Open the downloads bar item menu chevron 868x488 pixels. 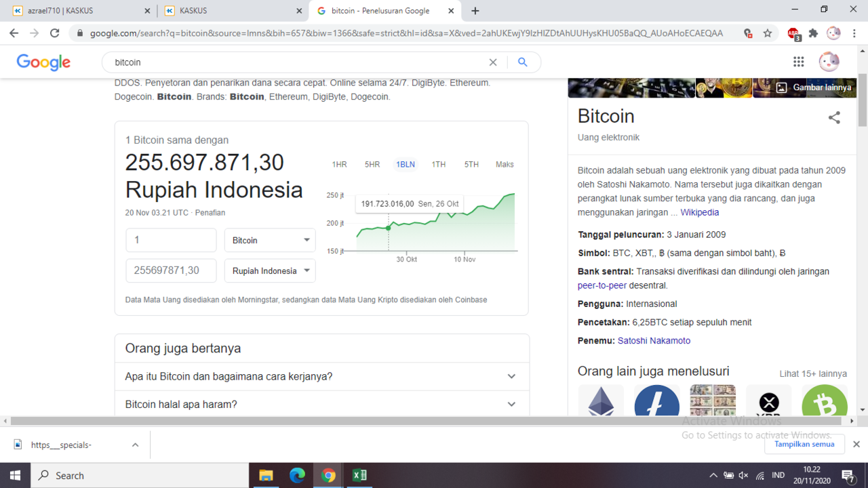coord(134,444)
